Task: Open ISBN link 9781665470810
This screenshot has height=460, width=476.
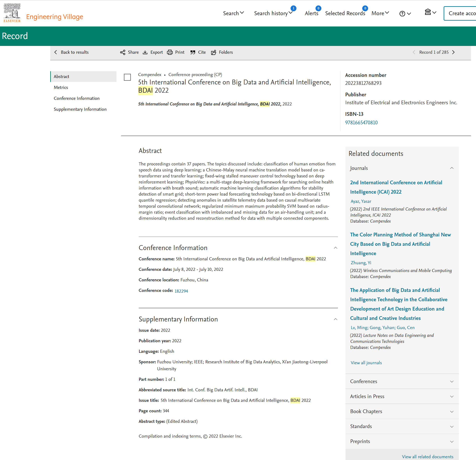Action: tap(361, 123)
